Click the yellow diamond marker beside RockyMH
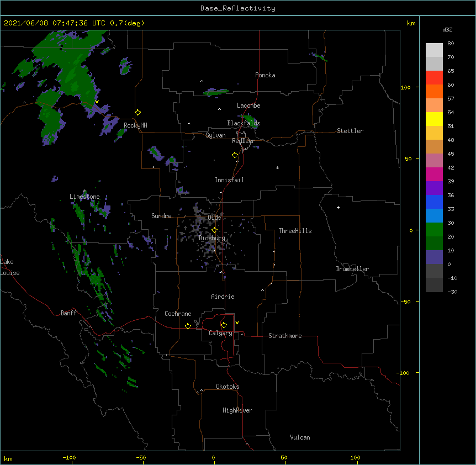This screenshot has width=476, height=465. (x=138, y=113)
